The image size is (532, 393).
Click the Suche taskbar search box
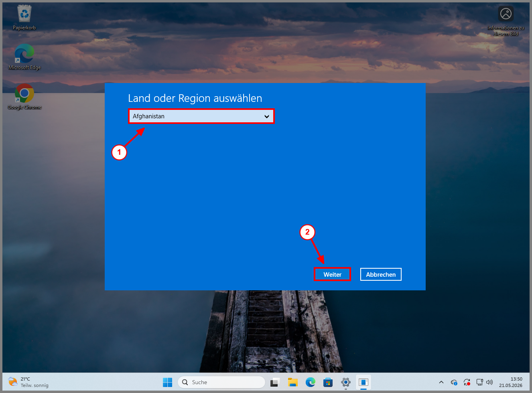tap(221, 382)
